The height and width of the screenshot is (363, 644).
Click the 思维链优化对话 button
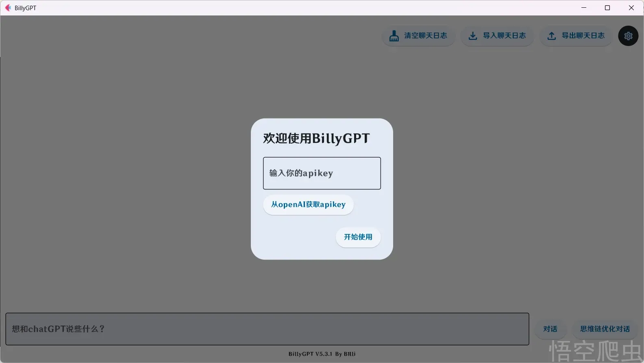click(605, 329)
